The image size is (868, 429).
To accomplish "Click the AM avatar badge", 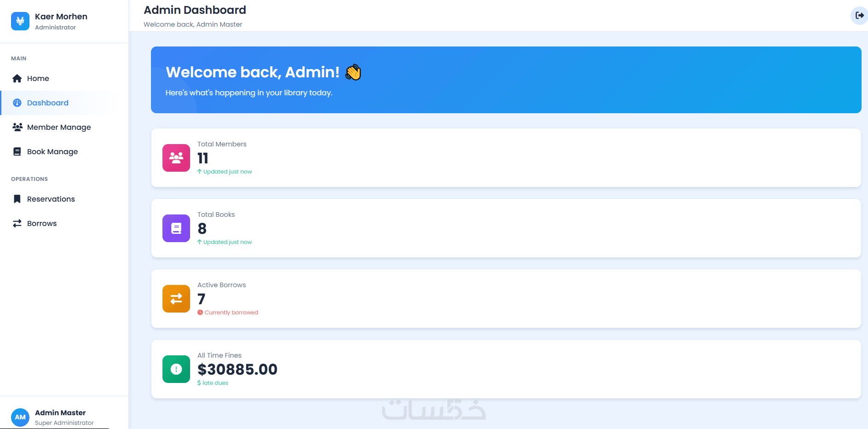I will point(20,417).
